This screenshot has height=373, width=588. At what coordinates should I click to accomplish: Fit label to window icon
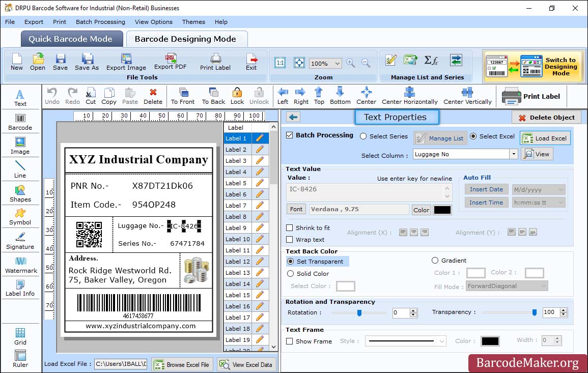coord(299,63)
